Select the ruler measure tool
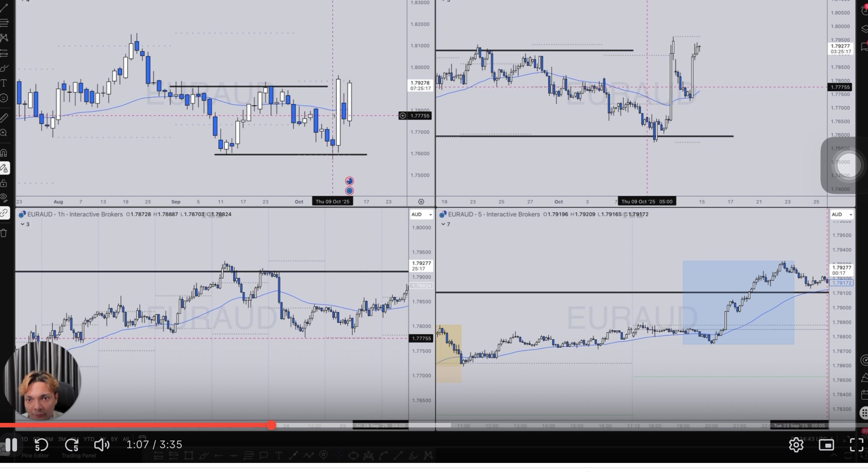Viewport: 868px width, 472px height. pos(4,118)
